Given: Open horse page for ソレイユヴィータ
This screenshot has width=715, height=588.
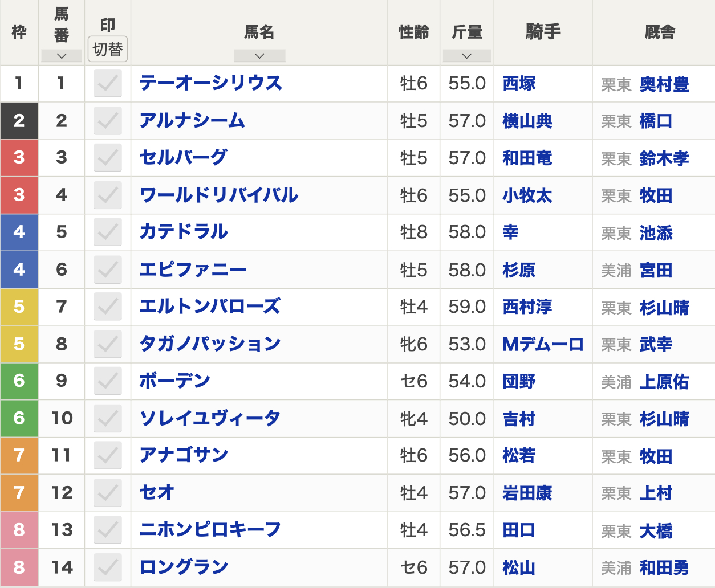Looking at the screenshot, I should (x=210, y=418).
